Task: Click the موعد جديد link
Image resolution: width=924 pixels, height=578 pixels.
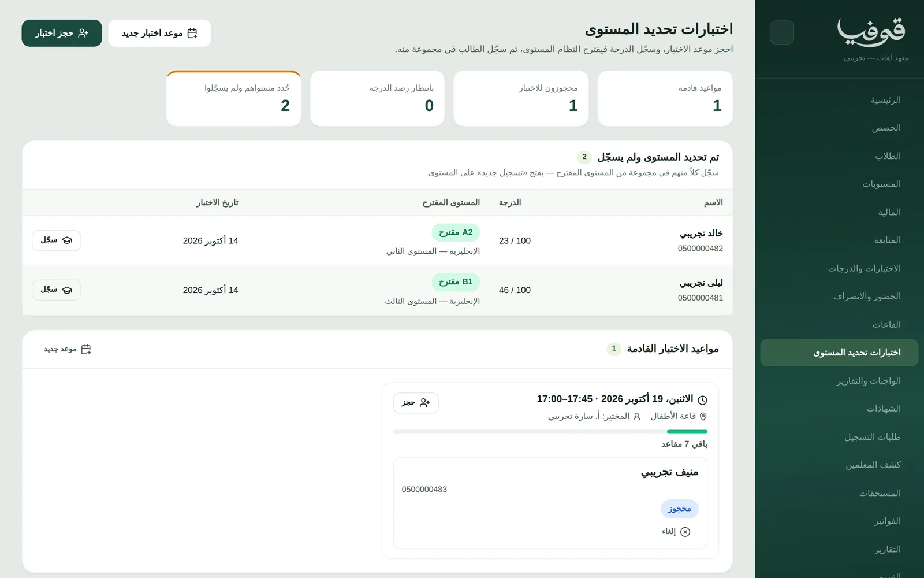Action: [68, 349]
